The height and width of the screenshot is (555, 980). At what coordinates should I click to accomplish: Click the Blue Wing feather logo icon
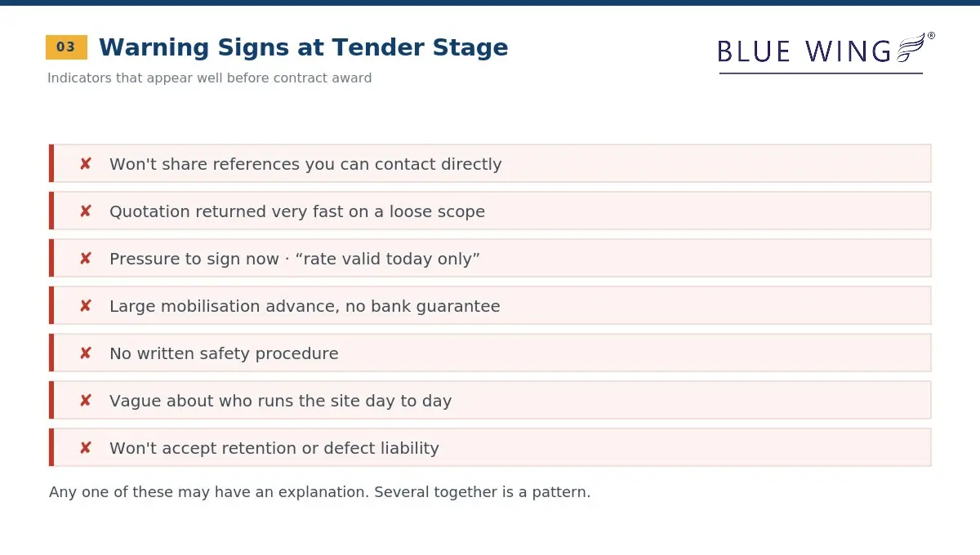(x=915, y=47)
